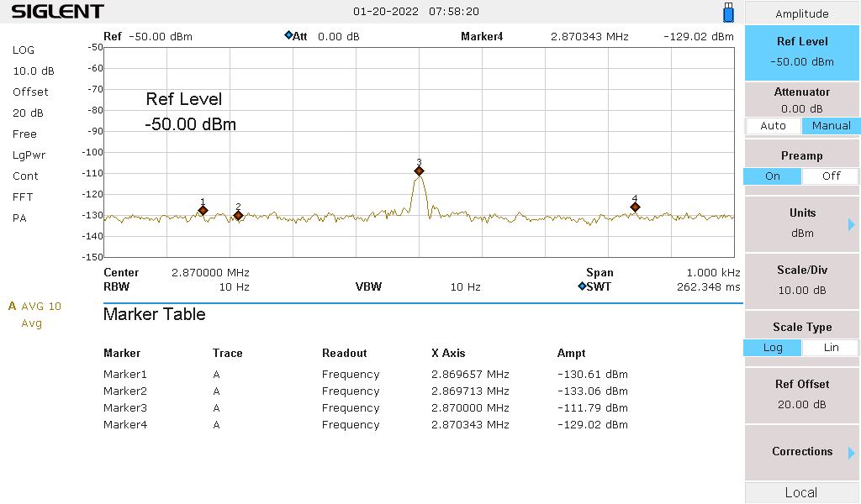Select Lin scale type
The image size is (861, 504).
[831, 348]
